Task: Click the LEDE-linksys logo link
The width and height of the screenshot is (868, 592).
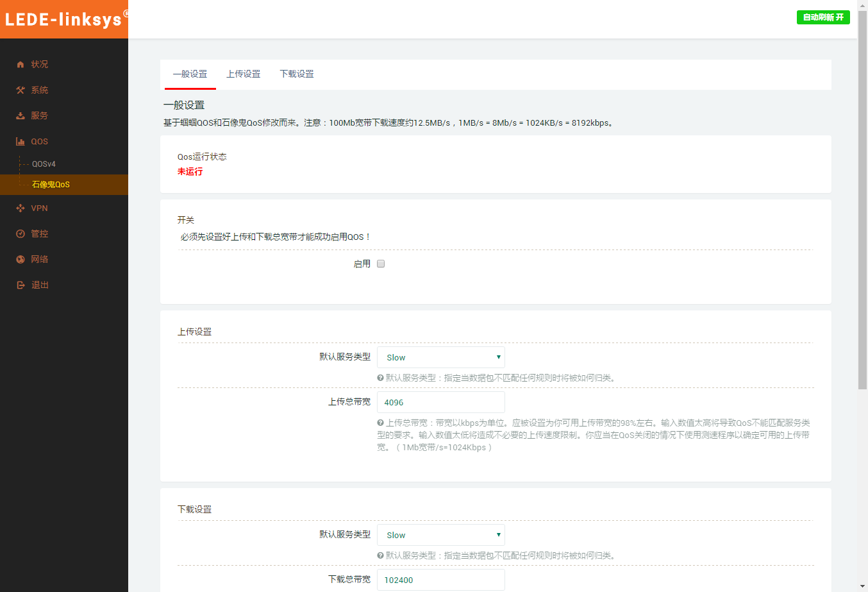Action: pyautogui.click(x=63, y=19)
